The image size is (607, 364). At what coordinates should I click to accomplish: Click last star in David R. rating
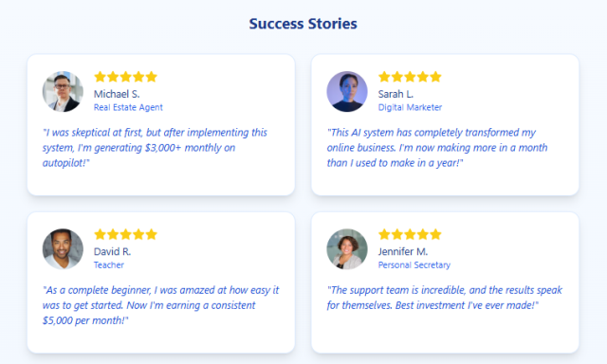point(152,234)
